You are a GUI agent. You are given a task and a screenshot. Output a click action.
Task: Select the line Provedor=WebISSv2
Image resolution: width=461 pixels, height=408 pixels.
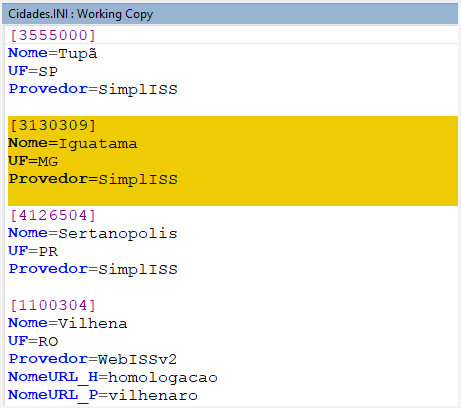point(93,359)
